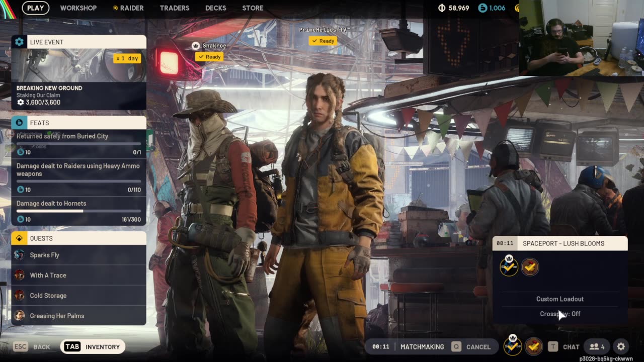
Task: Click the Shakroe avatar in bottom bar
Action: (513, 345)
